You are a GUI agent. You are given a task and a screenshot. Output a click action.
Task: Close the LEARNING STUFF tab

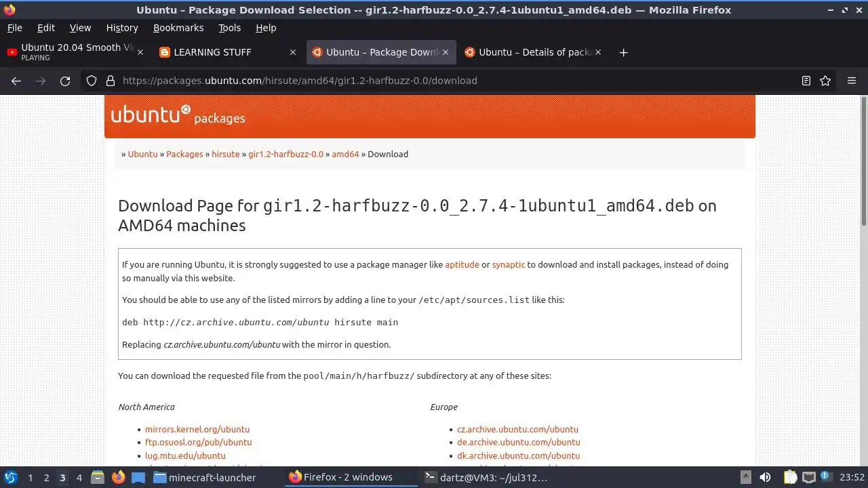point(293,52)
